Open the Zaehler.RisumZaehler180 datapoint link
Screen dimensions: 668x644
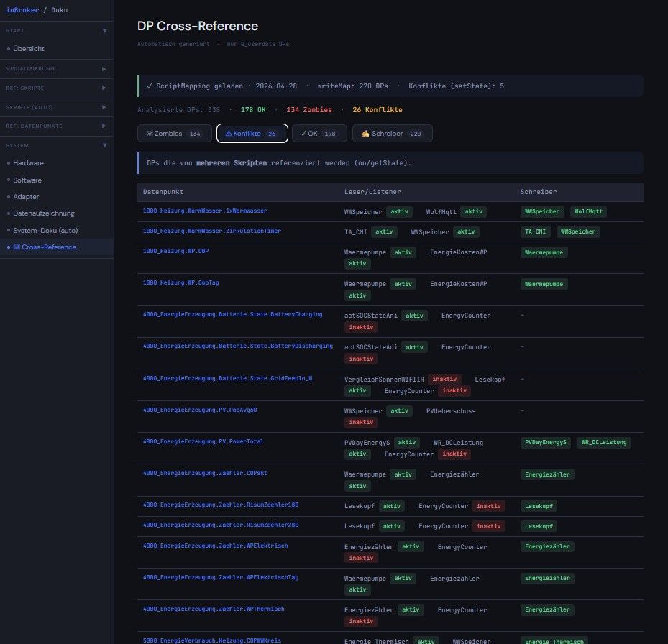(221, 505)
